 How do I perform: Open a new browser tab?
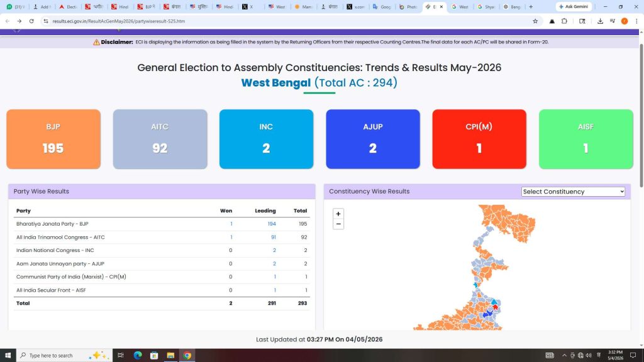[531, 6]
